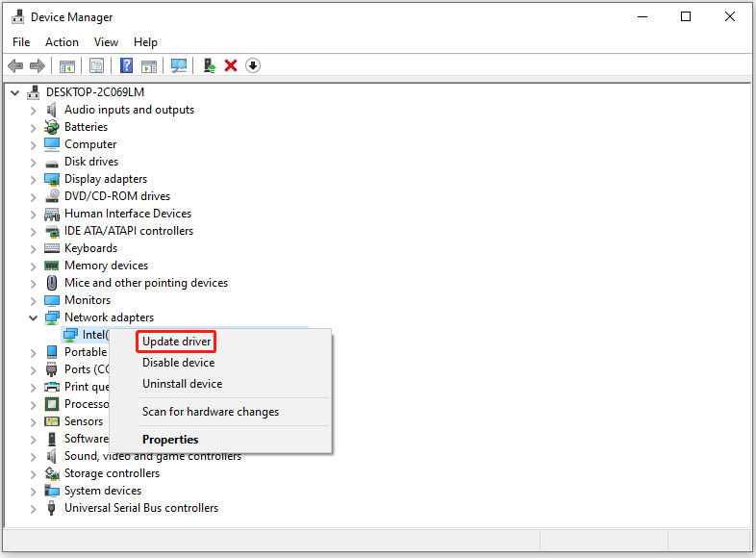
Task: Click the Device Manager title bar icon
Action: 18,17
